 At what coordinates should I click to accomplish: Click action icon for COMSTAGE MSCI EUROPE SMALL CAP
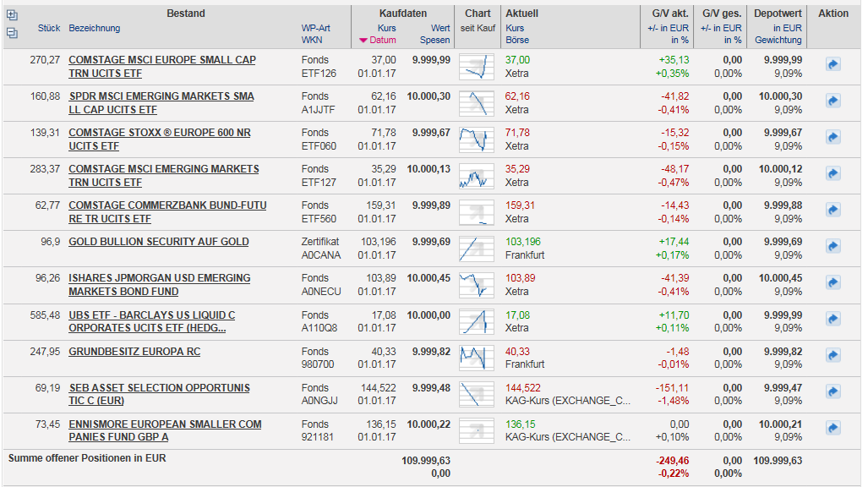click(x=833, y=64)
